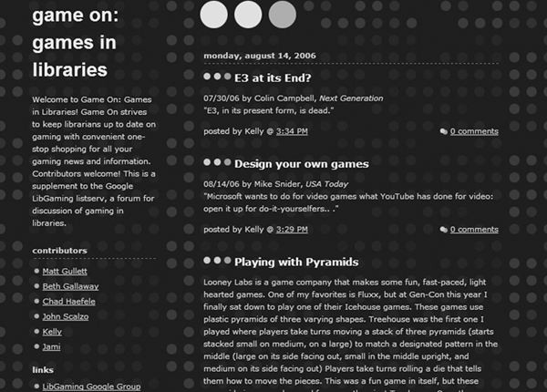Select the Jami contributor link
Screen dimensions: 547x392
51,347
